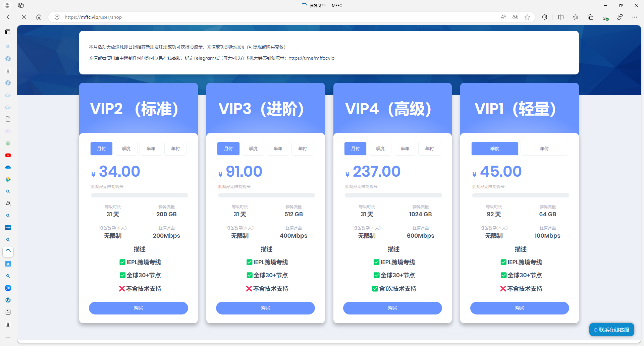
Task: Select 年付 billing for VIP1 (轻量)
Action: (x=544, y=149)
